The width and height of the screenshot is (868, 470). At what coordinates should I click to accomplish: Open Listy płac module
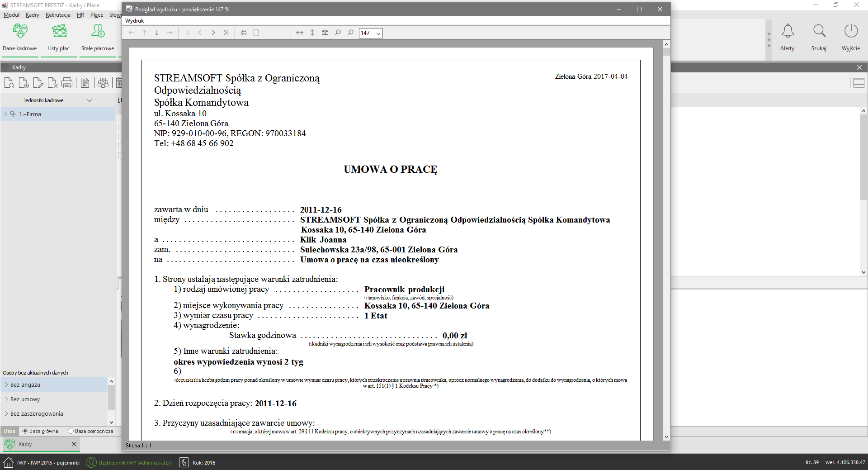coord(59,38)
